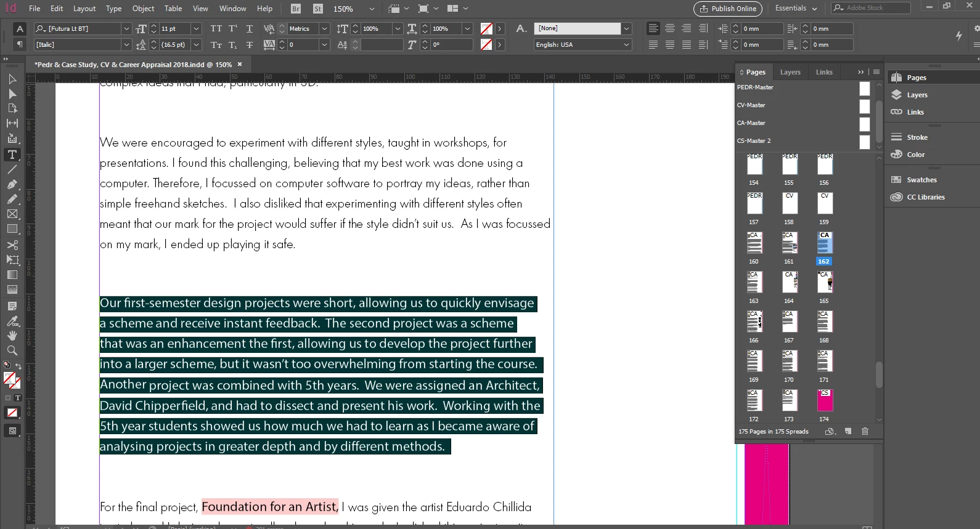Click the control panel fill color swatch
The image size is (980, 529).
(486, 28)
